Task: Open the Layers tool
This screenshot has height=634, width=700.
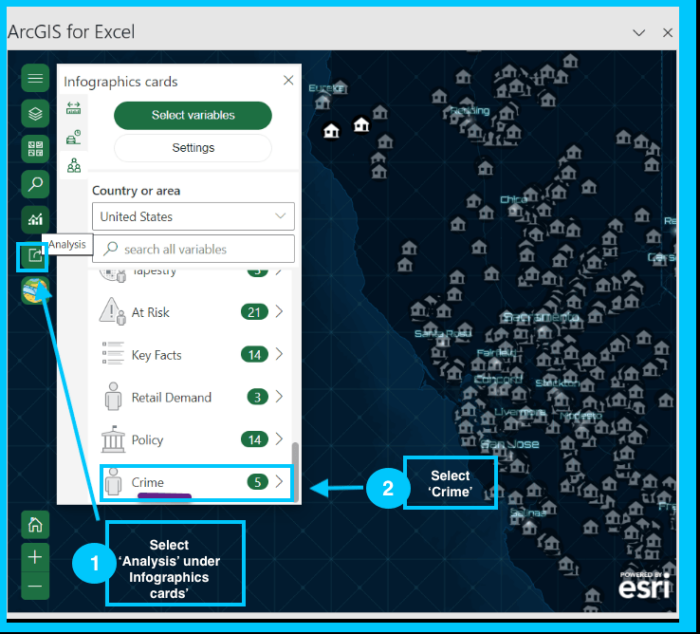Action: [x=35, y=114]
